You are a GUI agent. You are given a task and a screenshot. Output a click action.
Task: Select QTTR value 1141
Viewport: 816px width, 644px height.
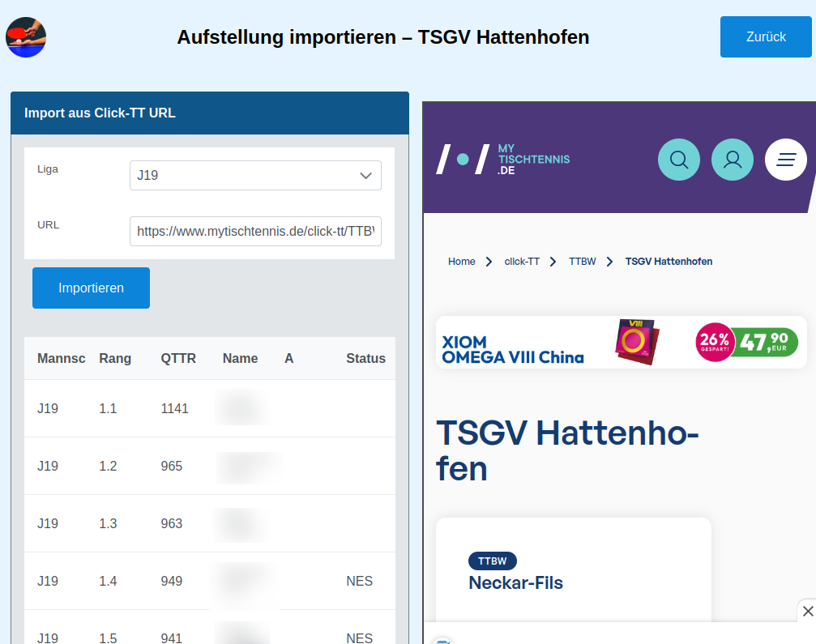click(x=174, y=408)
